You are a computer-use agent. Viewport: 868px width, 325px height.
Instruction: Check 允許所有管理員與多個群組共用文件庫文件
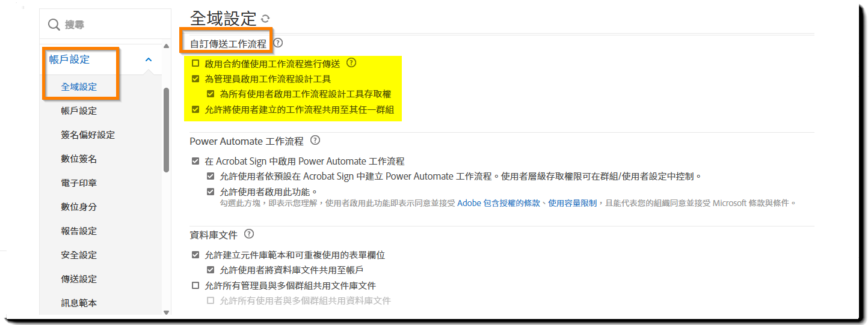point(195,285)
